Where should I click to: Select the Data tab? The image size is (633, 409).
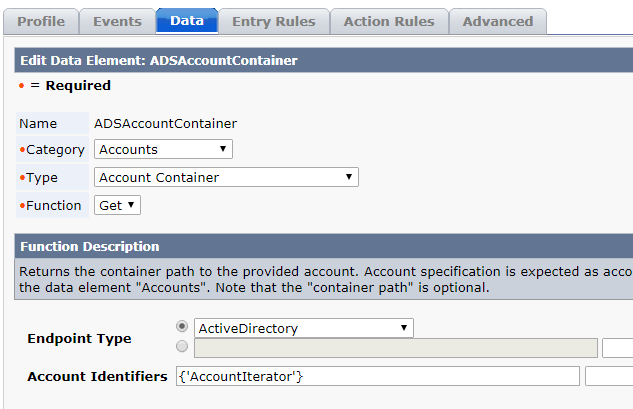click(x=187, y=21)
